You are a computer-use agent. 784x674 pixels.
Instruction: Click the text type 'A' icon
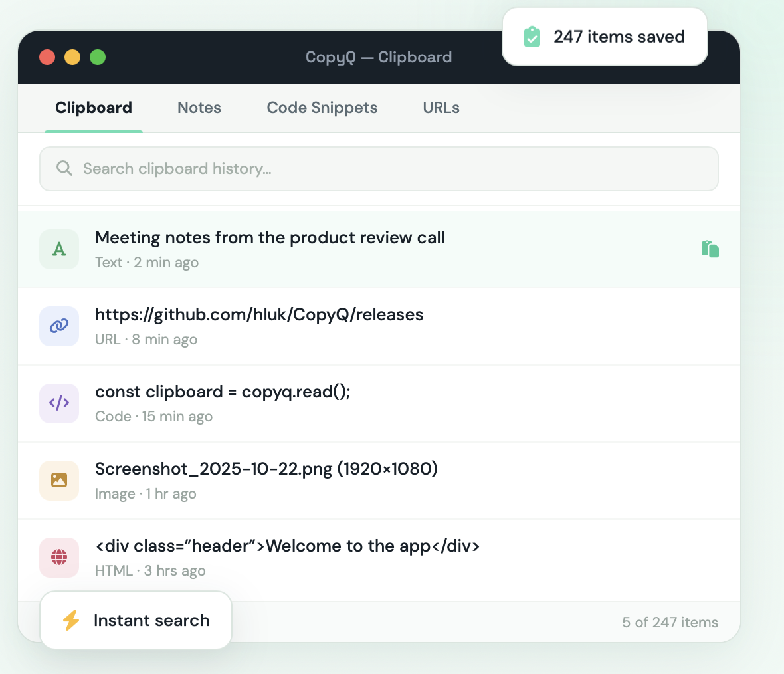click(59, 249)
